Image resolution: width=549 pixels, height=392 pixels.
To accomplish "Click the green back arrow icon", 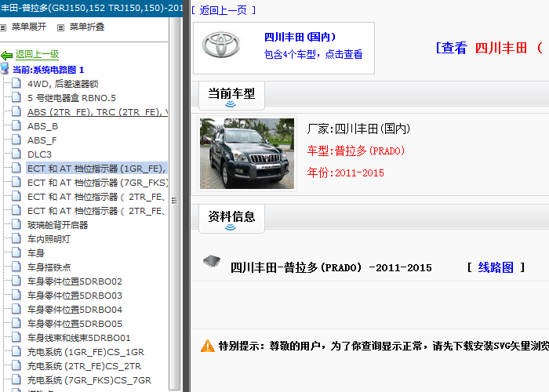I will click(x=6, y=56).
